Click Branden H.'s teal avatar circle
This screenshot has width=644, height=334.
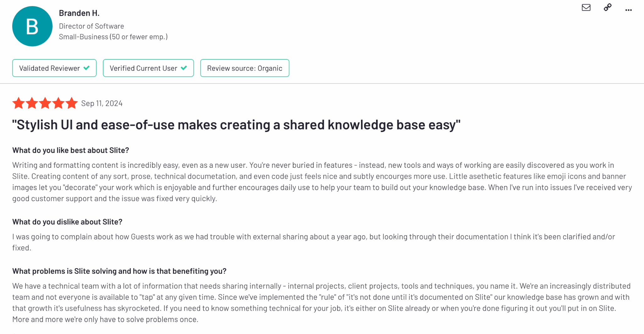click(x=32, y=26)
